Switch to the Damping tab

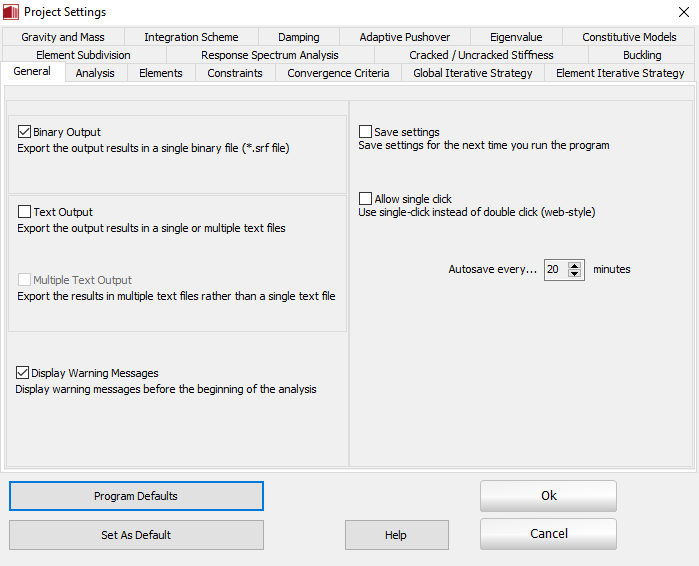(299, 37)
